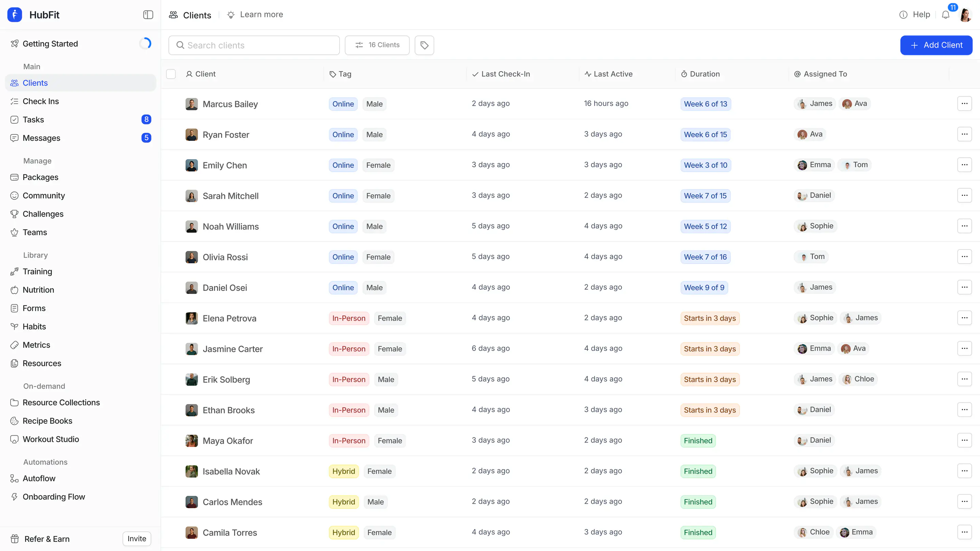This screenshot has width=980, height=551.
Task: Click the tag filter icon button
Action: [424, 45]
